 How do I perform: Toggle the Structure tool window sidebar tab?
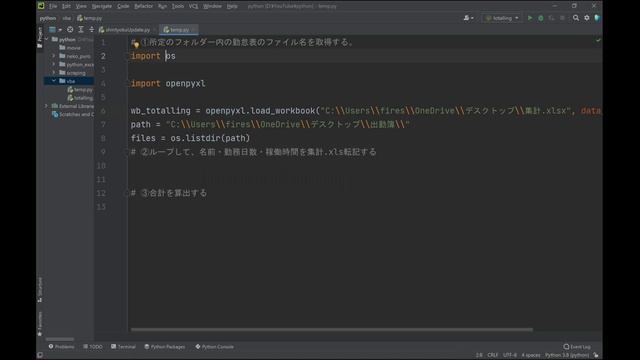pyautogui.click(x=40, y=290)
